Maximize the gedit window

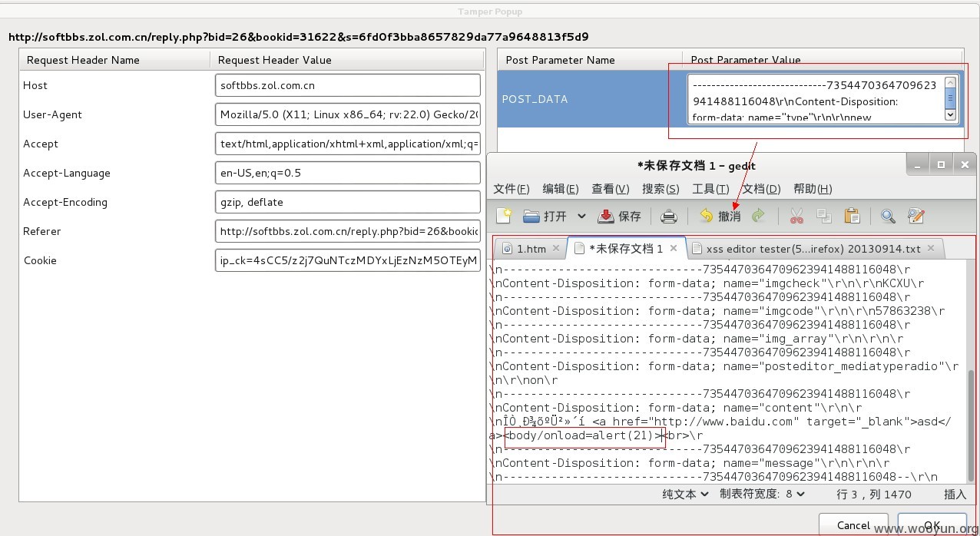tap(942, 164)
